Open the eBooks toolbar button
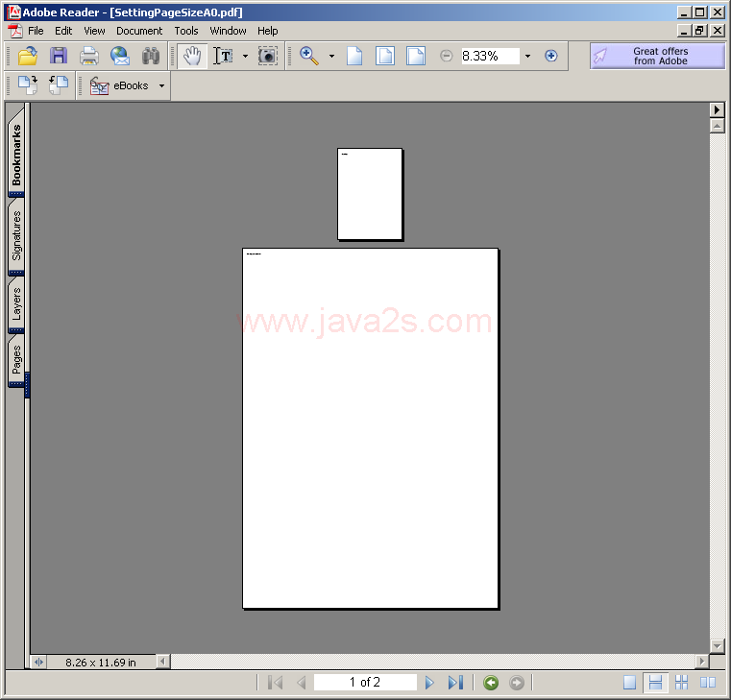Viewport: 731px width, 700px height. (x=119, y=85)
